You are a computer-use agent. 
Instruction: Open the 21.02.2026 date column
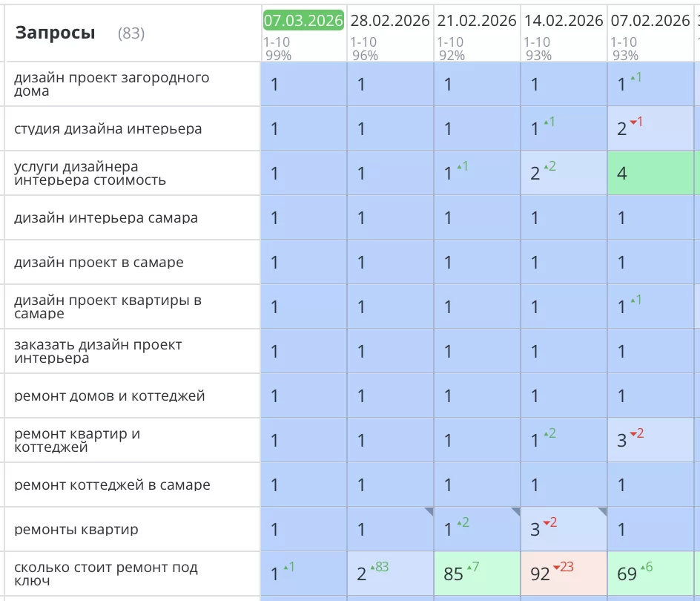(x=477, y=21)
